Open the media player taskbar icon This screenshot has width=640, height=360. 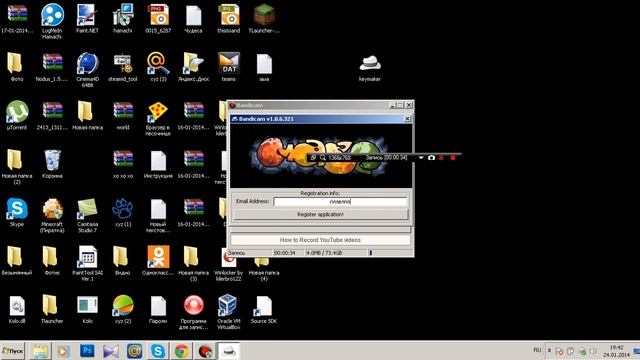click(x=63, y=351)
